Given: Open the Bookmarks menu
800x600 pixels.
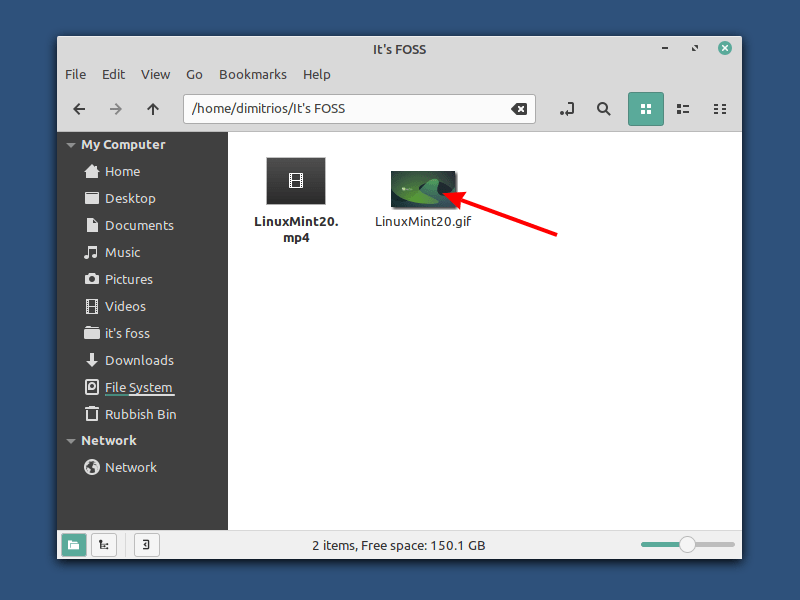Looking at the screenshot, I should pyautogui.click(x=253, y=74).
